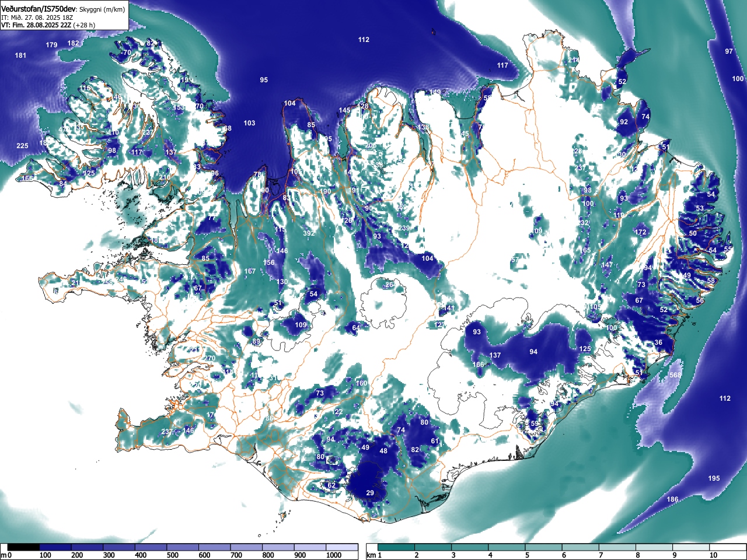
Task: Click visibility value 138 on north coast
Action: click(x=423, y=127)
